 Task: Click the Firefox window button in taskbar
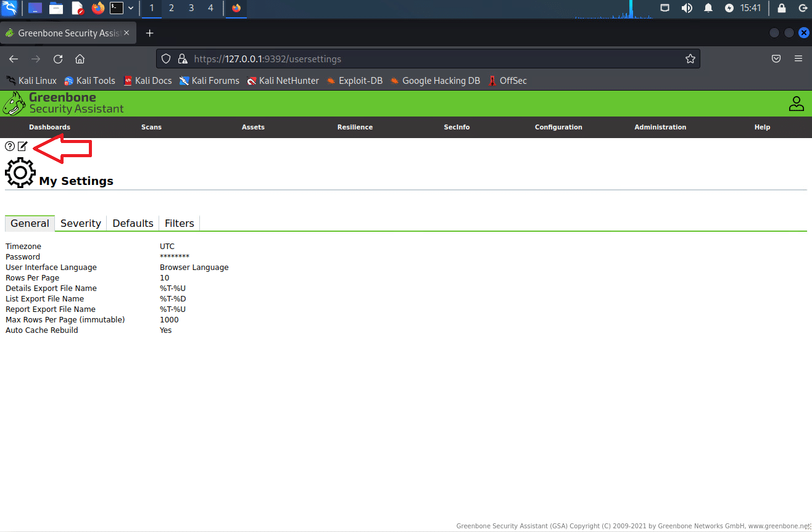tap(236, 8)
